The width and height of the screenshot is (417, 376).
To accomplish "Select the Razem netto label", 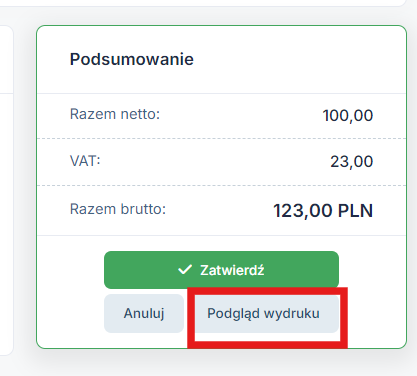I will point(115,114).
